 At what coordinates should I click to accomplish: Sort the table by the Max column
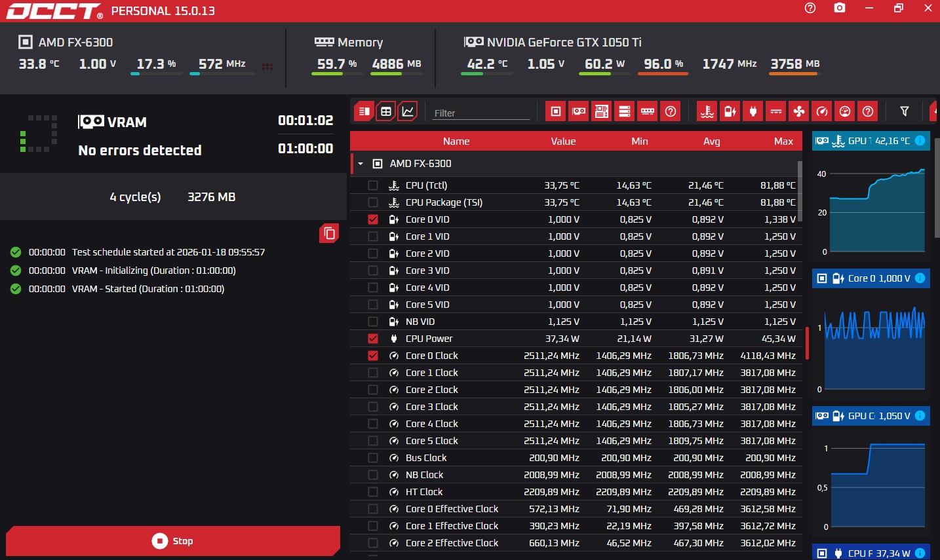(x=783, y=141)
